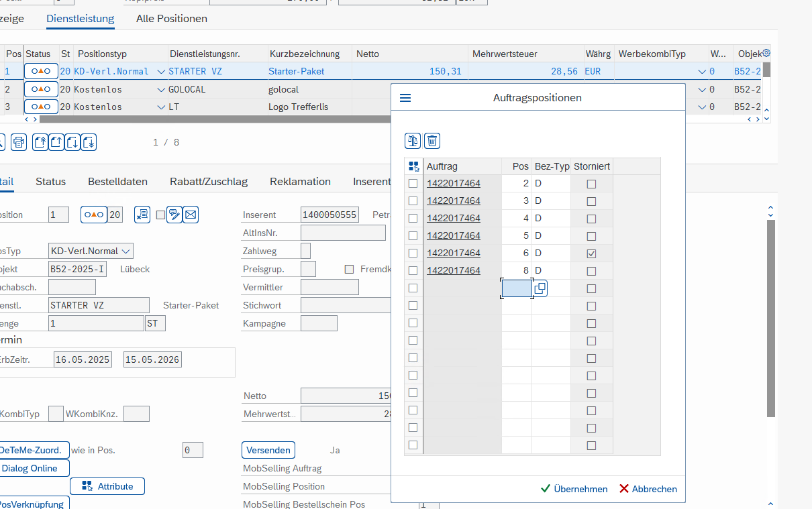The height and width of the screenshot is (509, 812).
Task: Toggle the Fremdk checkbox
Action: pyautogui.click(x=349, y=269)
